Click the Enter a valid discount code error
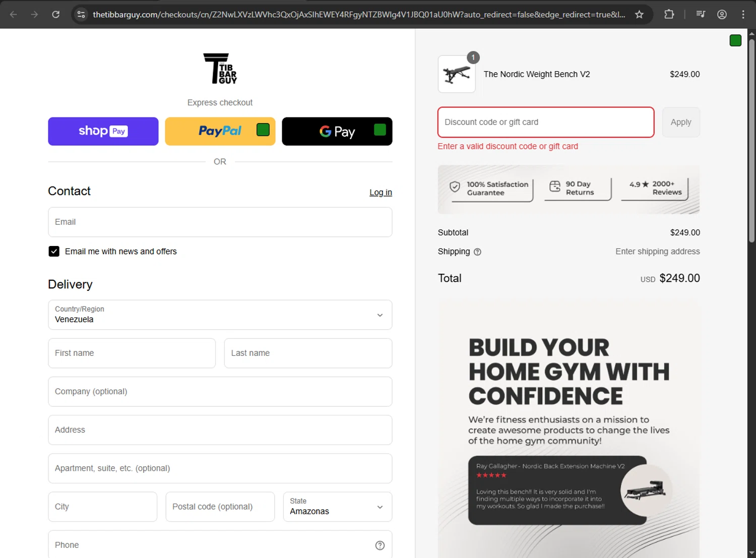Viewport: 756px width, 558px height. click(508, 146)
